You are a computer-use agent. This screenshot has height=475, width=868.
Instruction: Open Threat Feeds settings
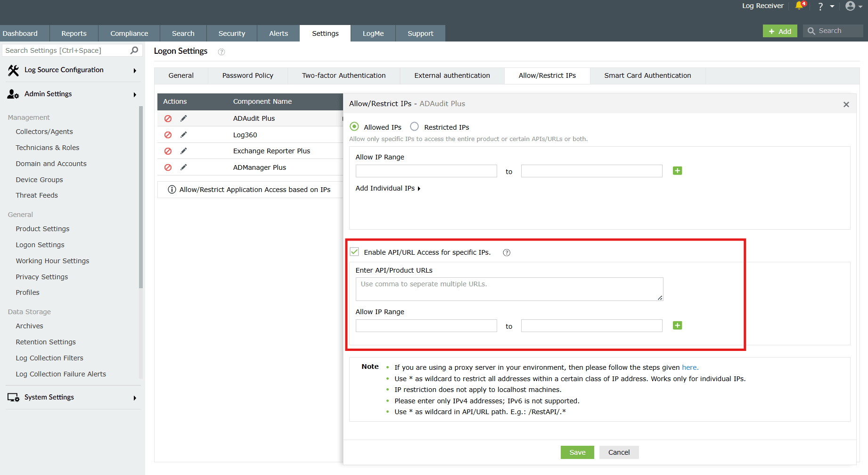[x=37, y=195]
